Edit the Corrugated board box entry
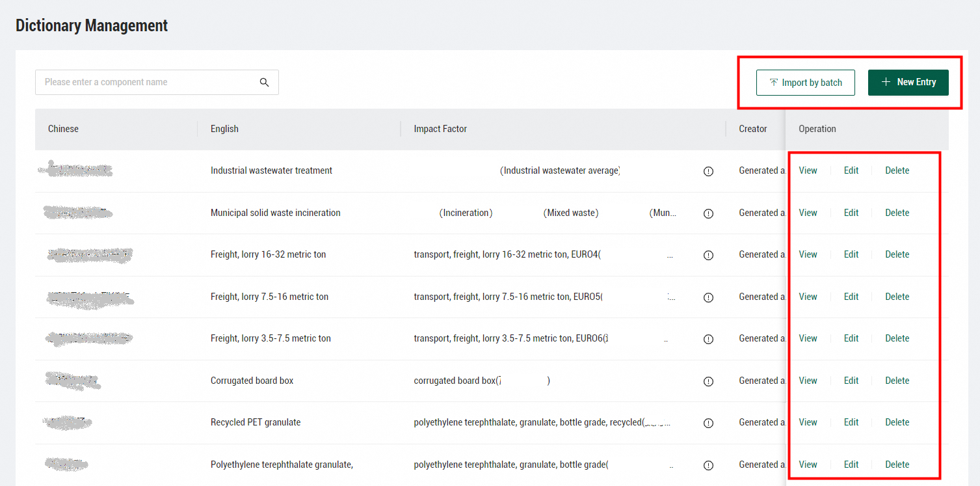This screenshot has width=980, height=486. pos(851,381)
